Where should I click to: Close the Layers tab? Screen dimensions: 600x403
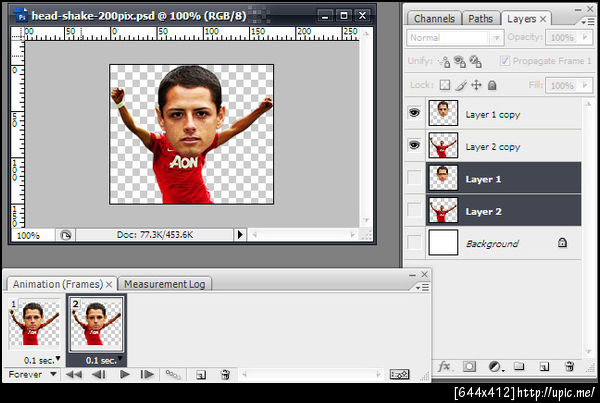point(543,19)
